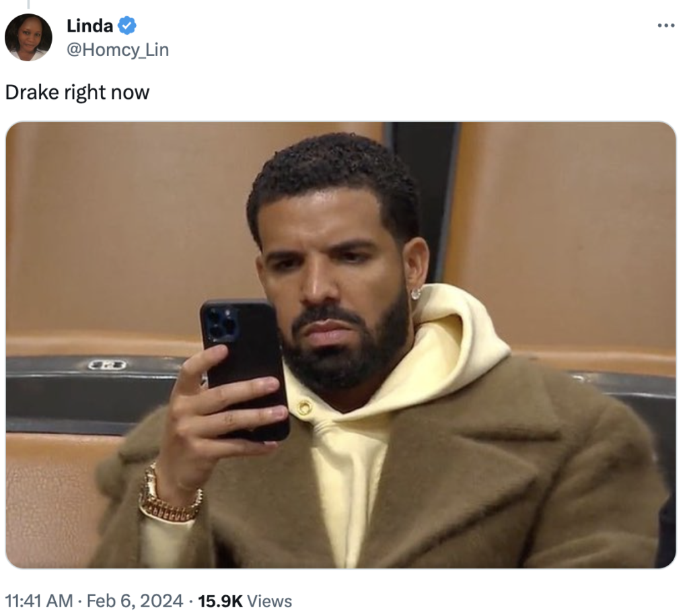Open Linda's profile avatar picture
The width and height of the screenshot is (689, 616).
tap(28, 38)
